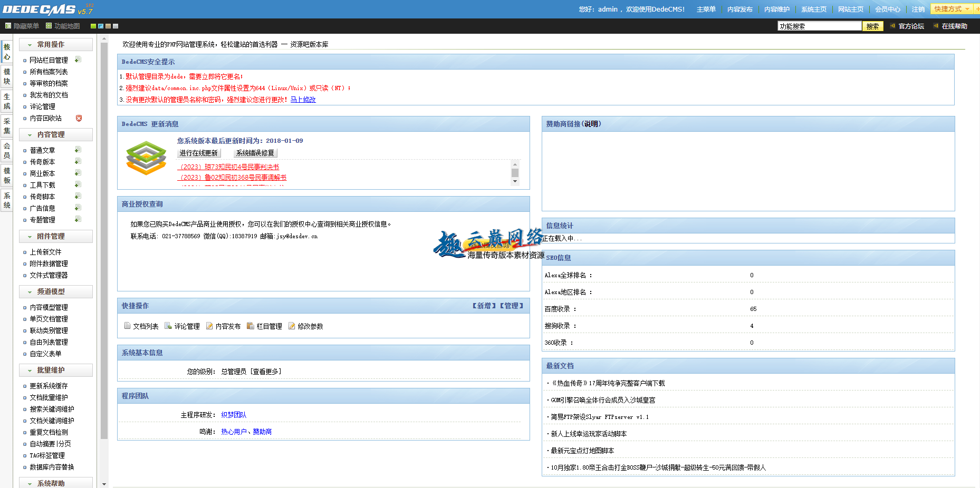
Task: Switch to the 模块 side tab
Action: [x=7, y=76]
